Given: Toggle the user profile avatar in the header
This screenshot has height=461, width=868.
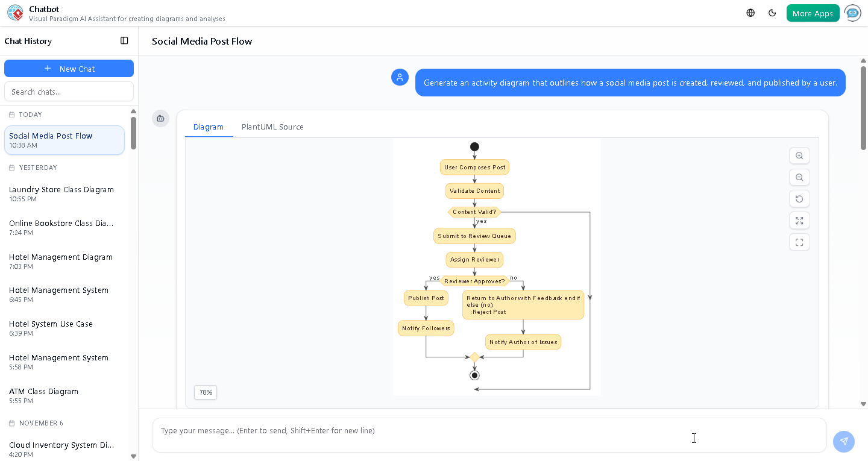Looking at the screenshot, I should [852, 13].
